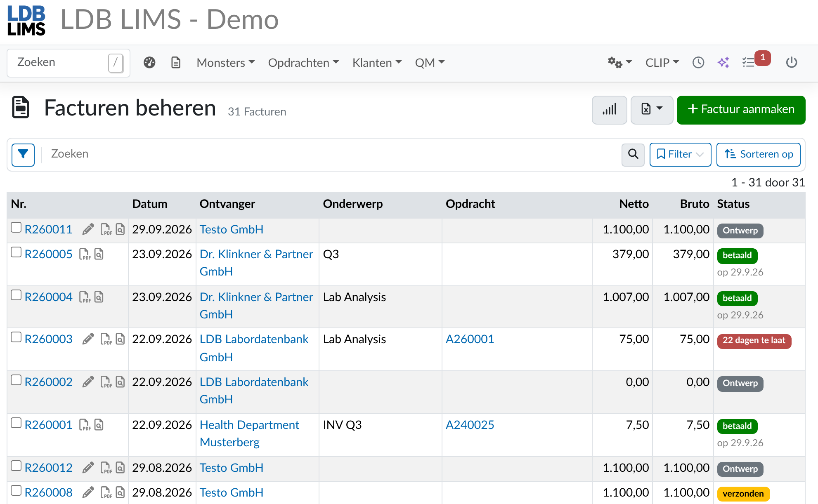Preview invoice R260005 document
This screenshot has width=818, height=504.
(x=99, y=254)
